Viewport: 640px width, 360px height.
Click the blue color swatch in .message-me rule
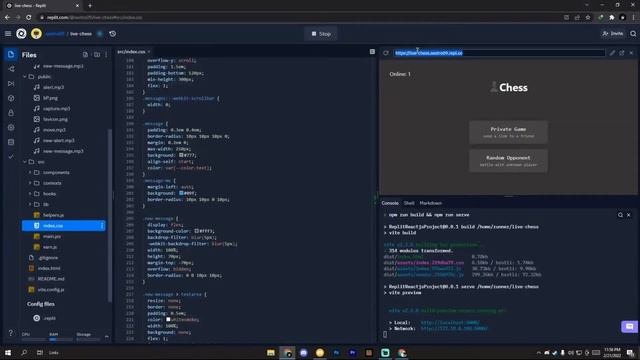click(x=181, y=193)
